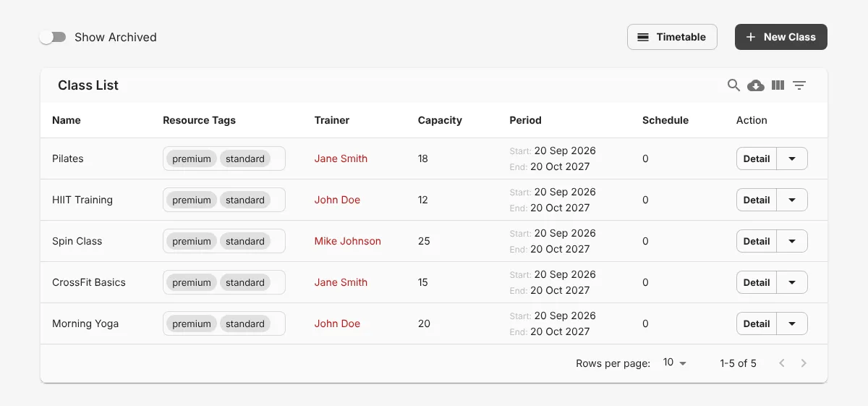Click standard tag in Spin Class row

[x=245, y=241]
